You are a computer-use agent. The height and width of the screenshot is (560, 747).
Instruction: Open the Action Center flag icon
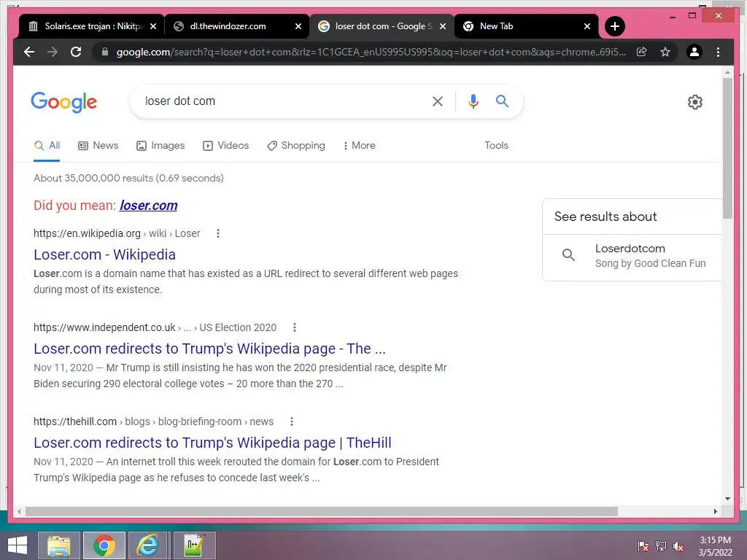click(x=643, y=546)
